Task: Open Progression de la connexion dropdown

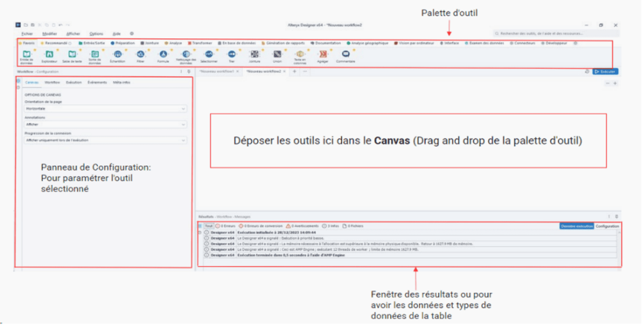Action: (105, 140)
